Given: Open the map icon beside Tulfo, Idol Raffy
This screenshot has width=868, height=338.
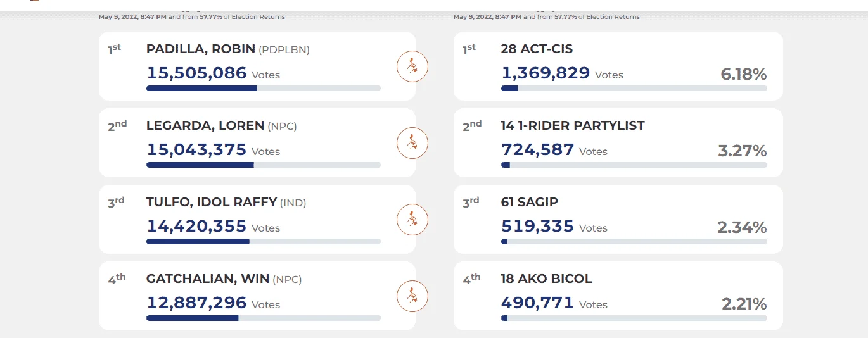Looking at the screenshot, I should point(412,219).
